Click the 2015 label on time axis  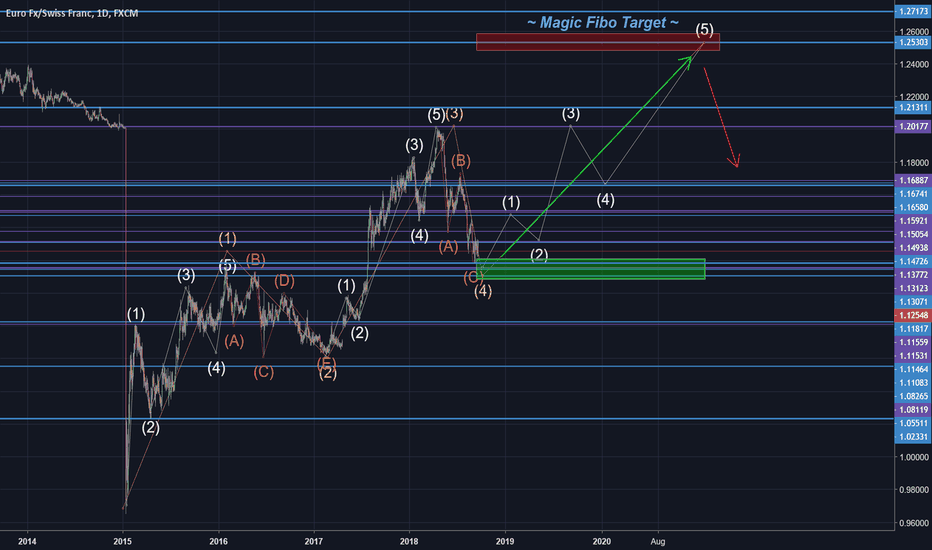point(122,542)
